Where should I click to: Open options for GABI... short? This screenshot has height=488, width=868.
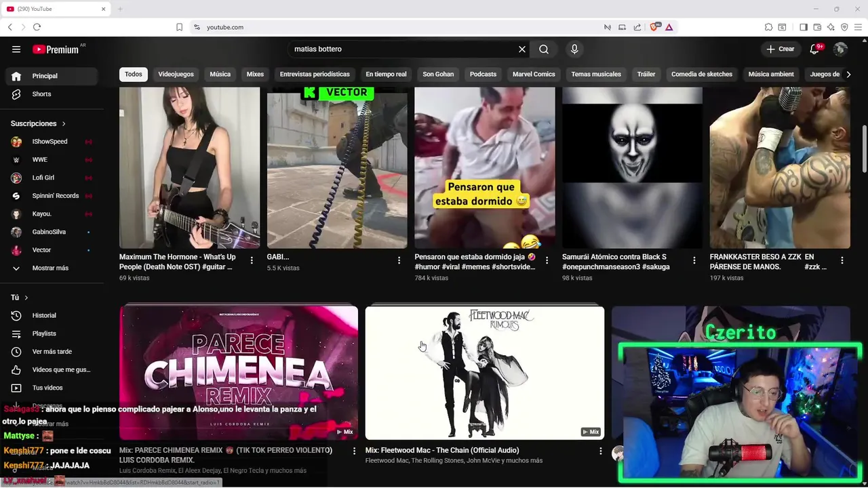[x=399, y=260]
